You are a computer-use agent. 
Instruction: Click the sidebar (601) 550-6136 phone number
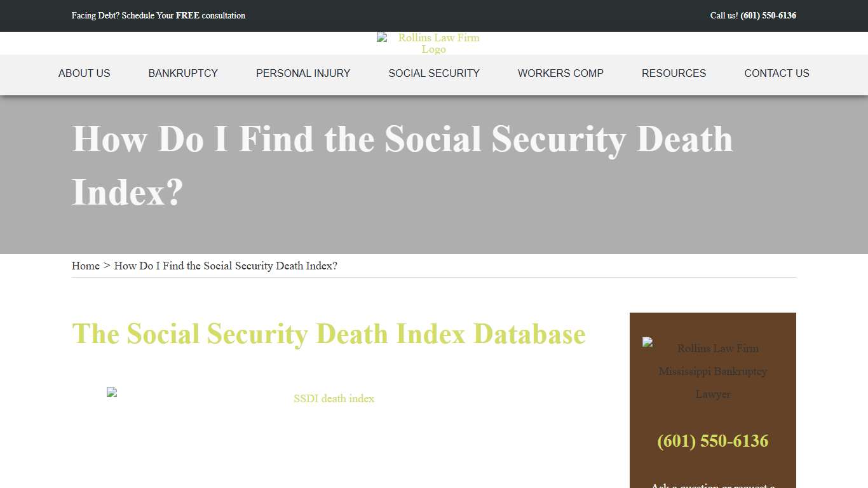coord(712,441)
